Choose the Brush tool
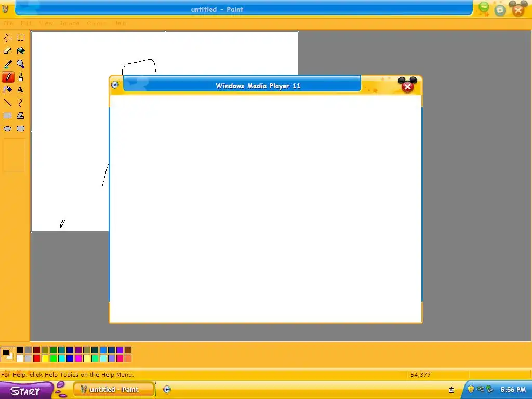 (21, 77)
